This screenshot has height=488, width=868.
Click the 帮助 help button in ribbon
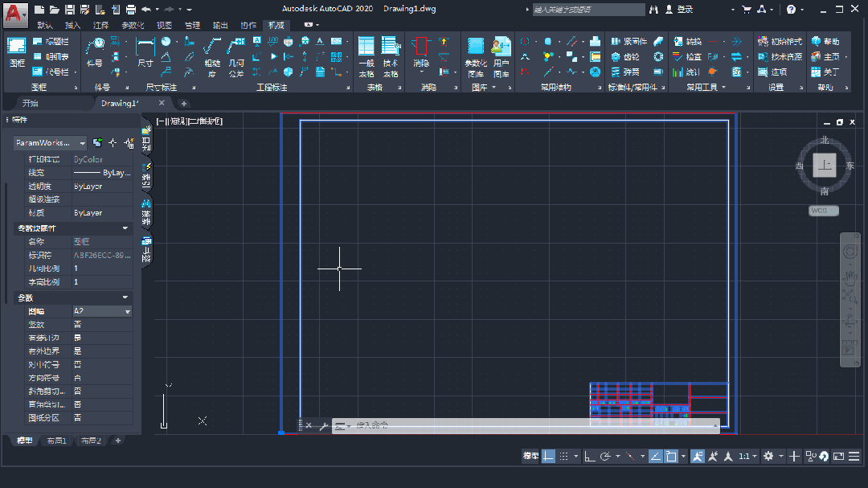point(825,42)
